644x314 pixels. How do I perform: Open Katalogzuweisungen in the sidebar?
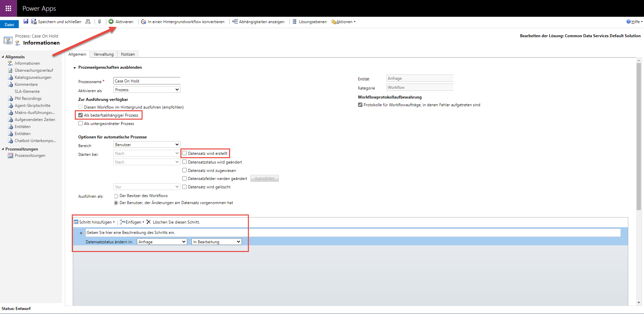tap(33, 77)
